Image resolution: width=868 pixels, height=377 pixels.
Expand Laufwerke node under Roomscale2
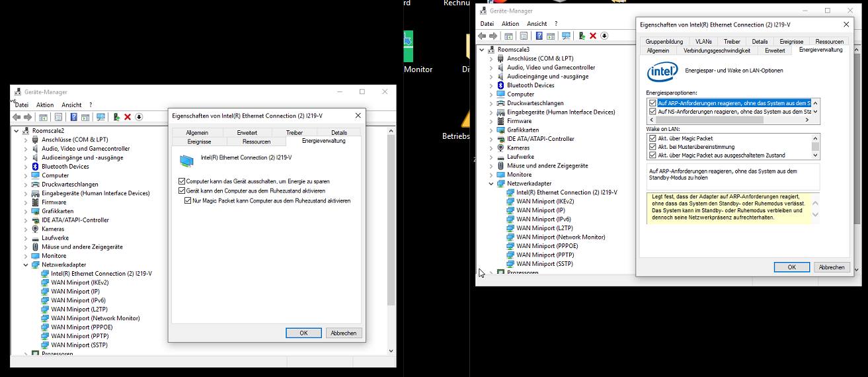pyautogui.click(x=26, y=238)
